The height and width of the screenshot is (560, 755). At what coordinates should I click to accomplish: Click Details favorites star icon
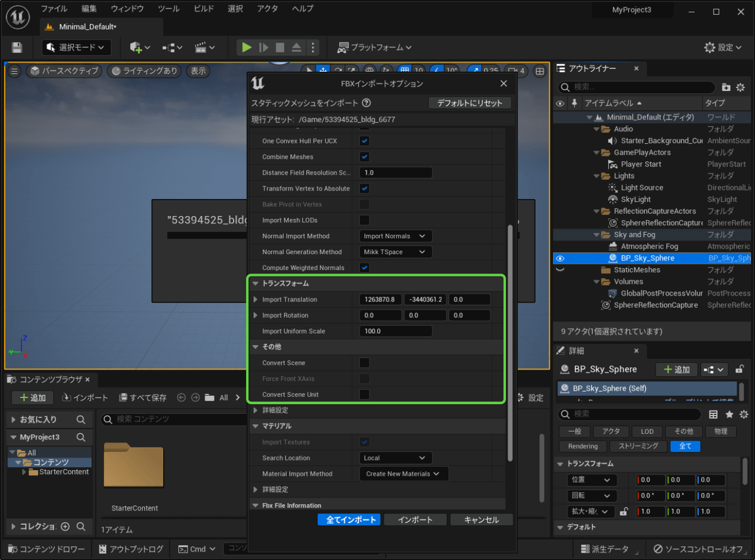pos(729,414)
